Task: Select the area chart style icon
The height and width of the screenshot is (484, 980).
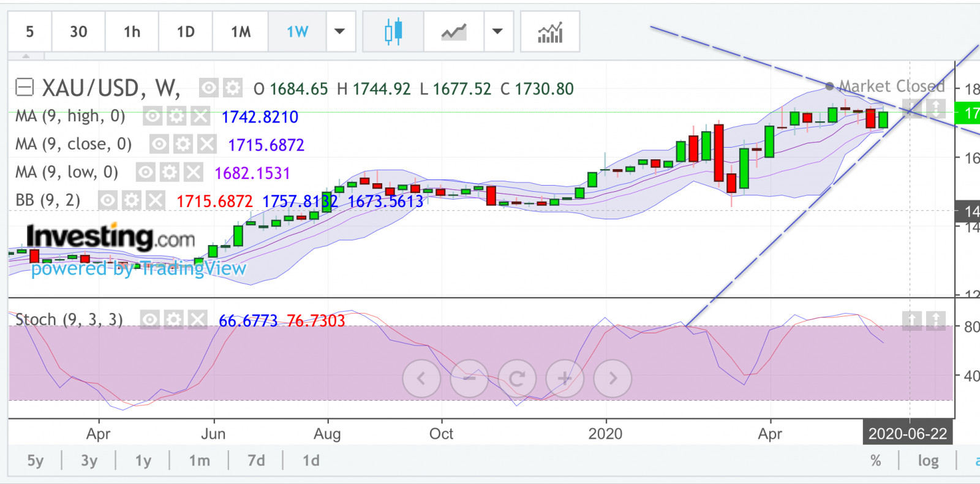Action: click(x=454, y=32)
